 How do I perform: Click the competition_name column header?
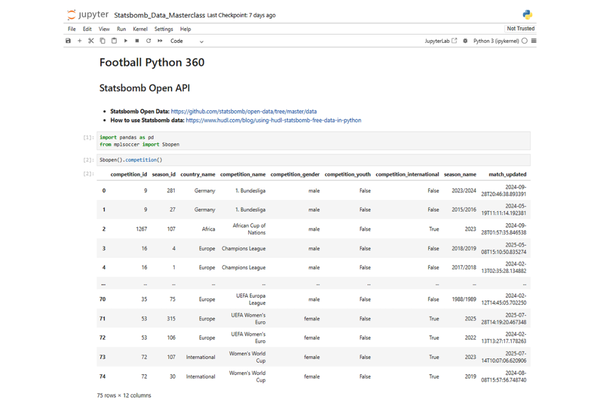point(243,175)
